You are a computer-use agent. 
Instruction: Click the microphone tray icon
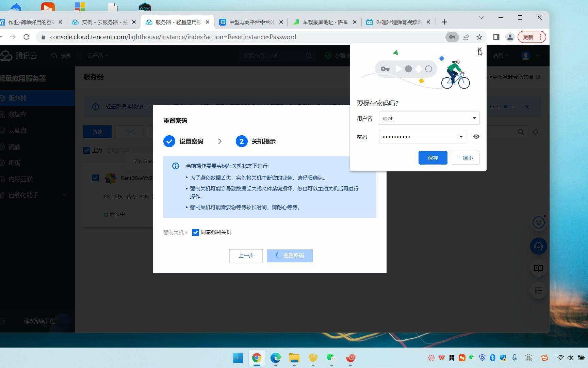tap(515, 358)
